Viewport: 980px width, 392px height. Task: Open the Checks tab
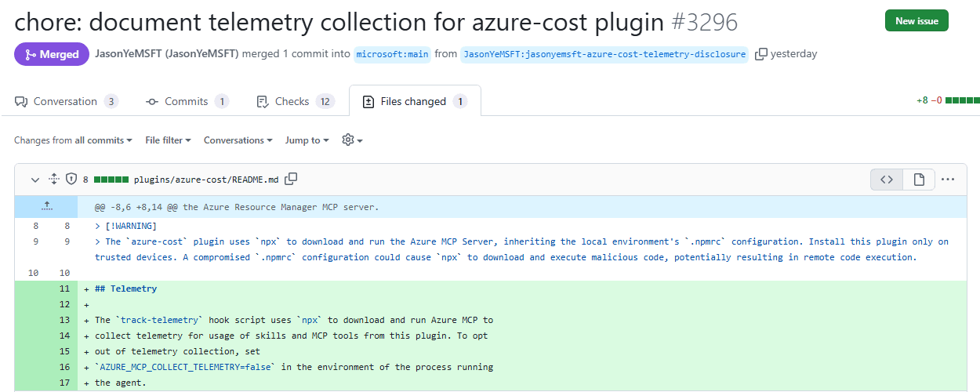point(296,101)
